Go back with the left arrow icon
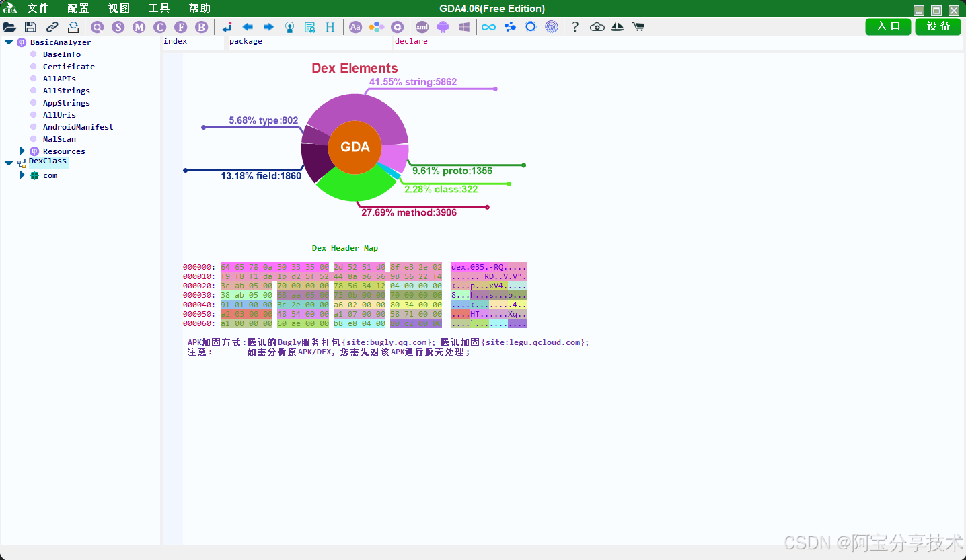The height and width of the screenshot is (560, 966). (248, 27)
